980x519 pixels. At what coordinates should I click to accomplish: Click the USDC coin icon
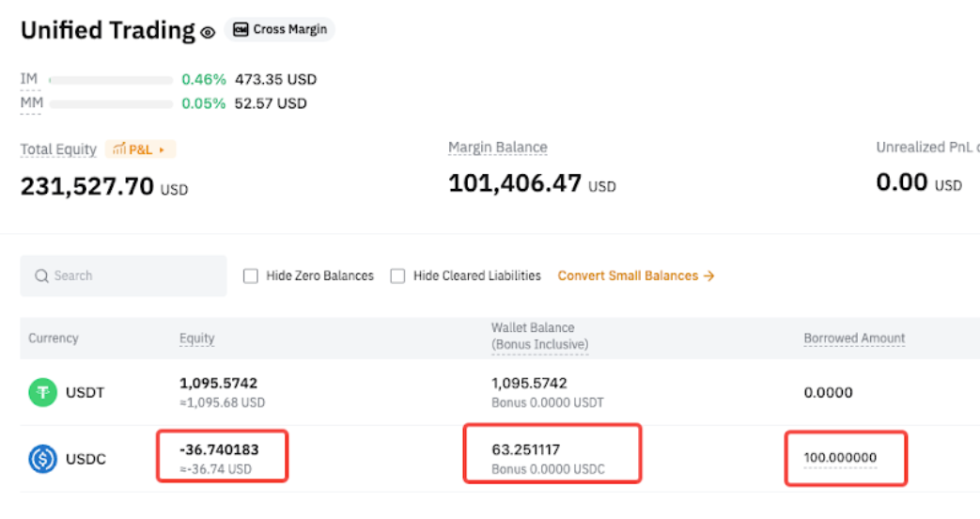coord(42,459)
